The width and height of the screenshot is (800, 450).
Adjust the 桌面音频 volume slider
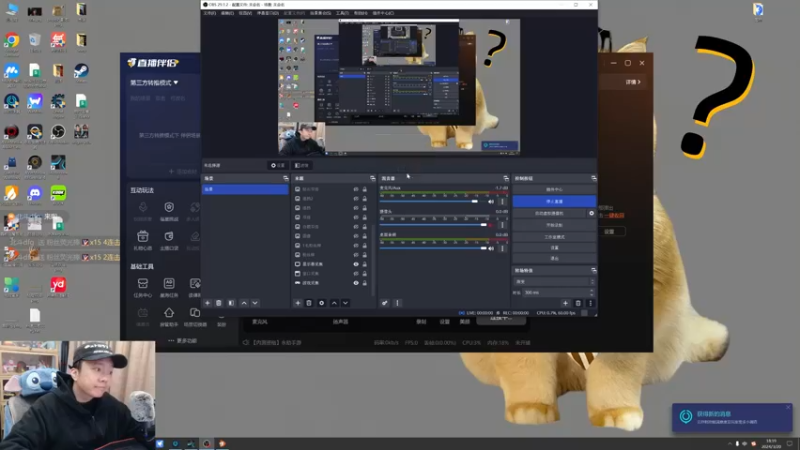(432, 248)
